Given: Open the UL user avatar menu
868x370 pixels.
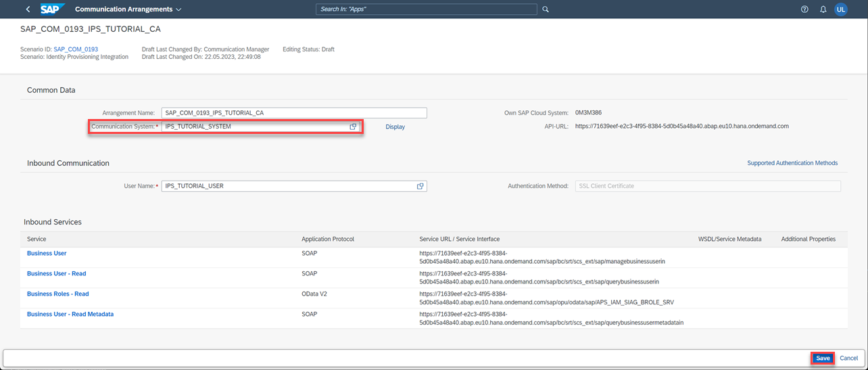Looking at the screenshot, I should 841,9.
